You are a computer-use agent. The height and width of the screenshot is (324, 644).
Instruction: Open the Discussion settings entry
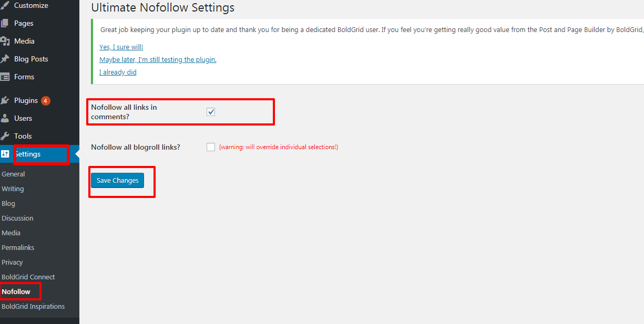[17, 218]
